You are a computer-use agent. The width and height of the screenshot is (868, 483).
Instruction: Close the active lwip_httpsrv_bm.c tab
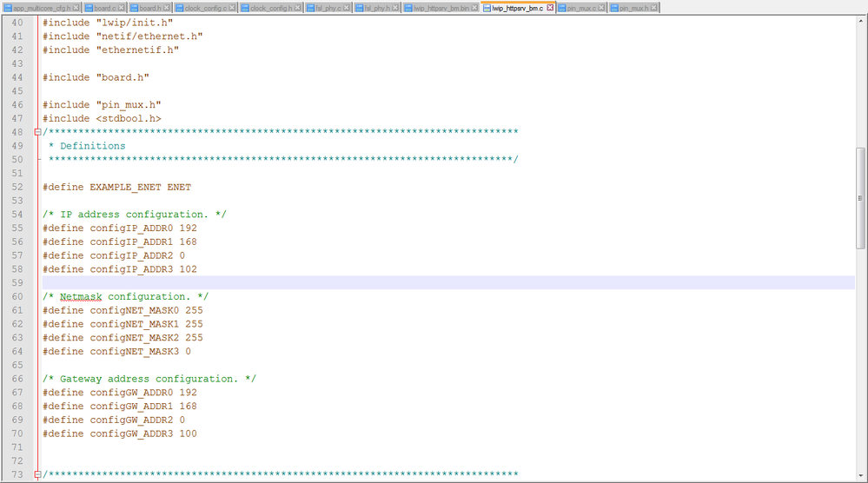[x=550, y=8]
